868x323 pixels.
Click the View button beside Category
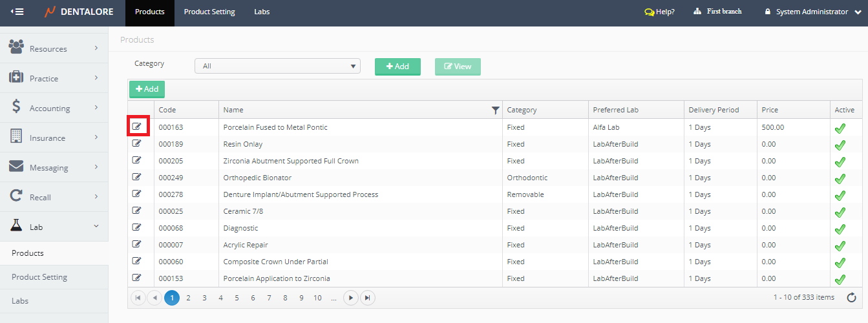(x=458, y=67)
